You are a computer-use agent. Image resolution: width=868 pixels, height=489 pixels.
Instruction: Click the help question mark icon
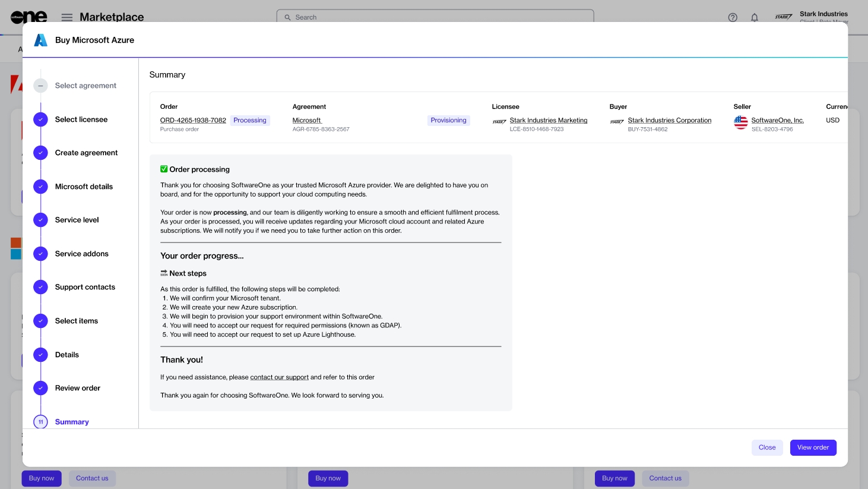point(733,17)
